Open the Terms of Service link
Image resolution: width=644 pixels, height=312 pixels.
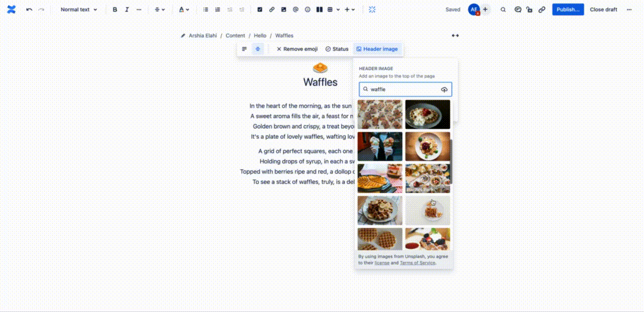[x=418, y=263]
